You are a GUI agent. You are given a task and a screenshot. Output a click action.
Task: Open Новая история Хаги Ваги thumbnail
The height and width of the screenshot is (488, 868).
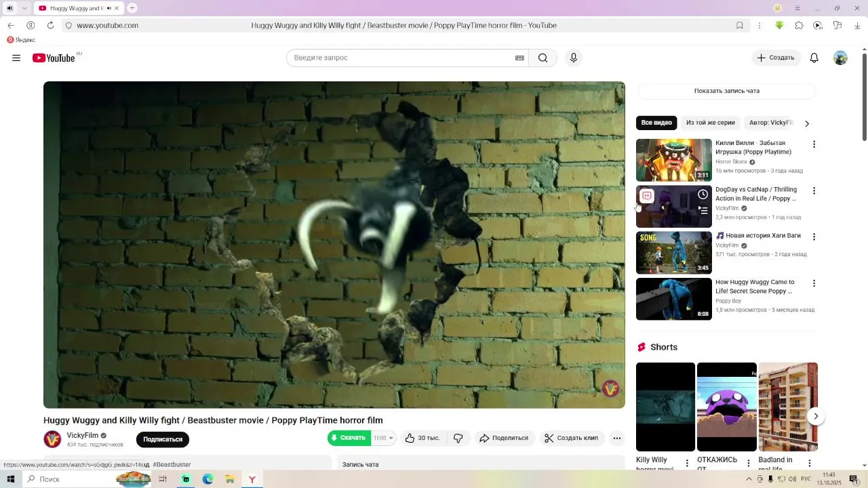674,253
